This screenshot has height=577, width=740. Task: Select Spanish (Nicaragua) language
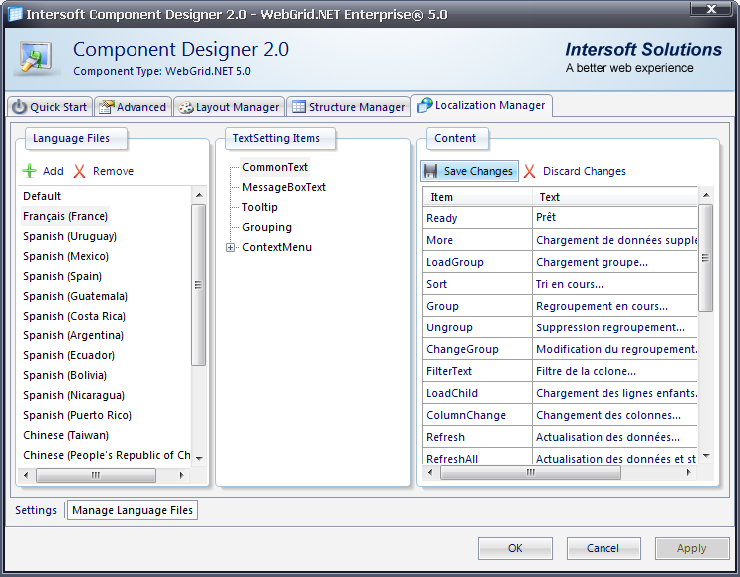(x=74, y=395)
